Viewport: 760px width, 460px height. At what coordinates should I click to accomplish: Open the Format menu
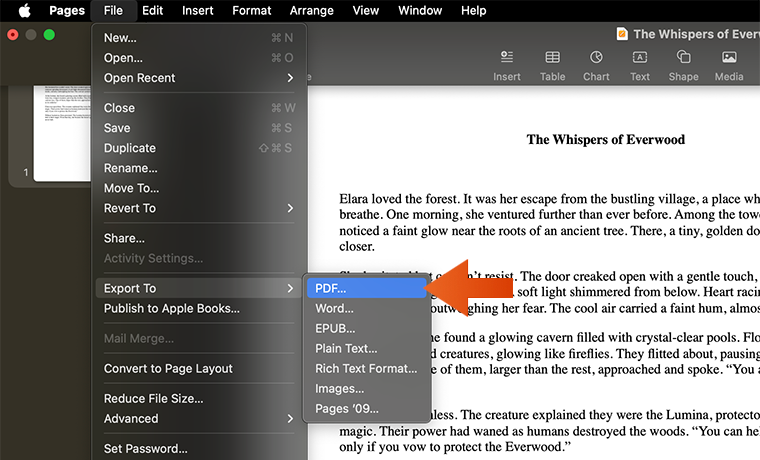252,10
